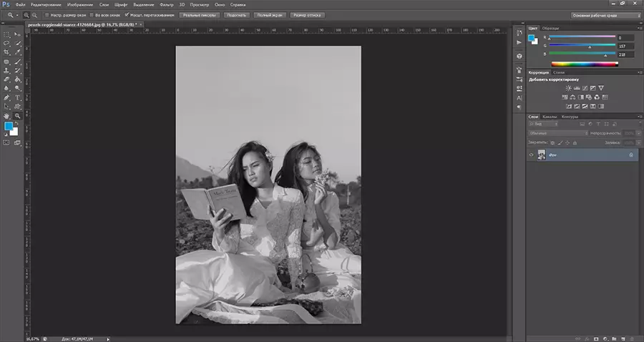This screenshot has height=342, width=644.
Task: Open the 'Основная рабочая среда' workspace dropdown
Action: [604, 14]
